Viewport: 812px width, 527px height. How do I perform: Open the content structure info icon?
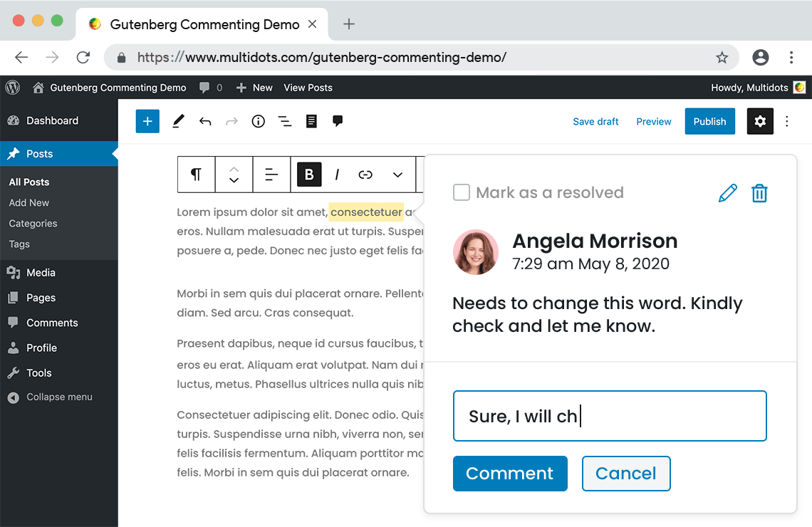coord(259,122)
